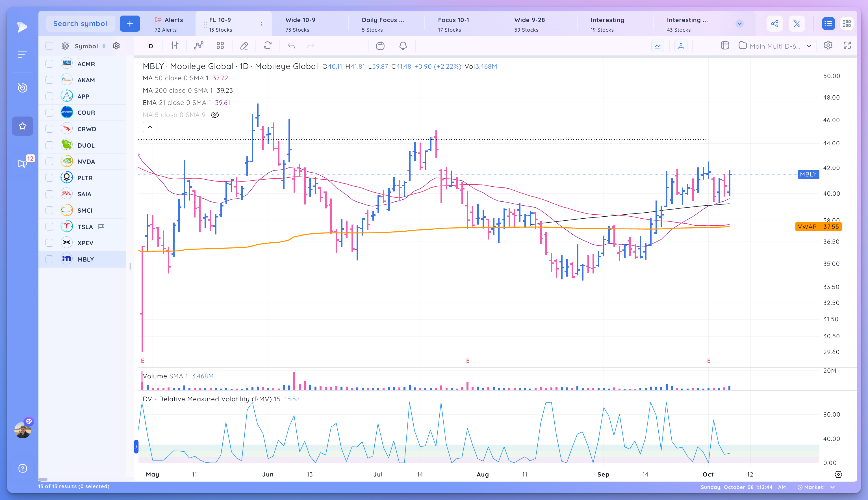
Task: Click the share icon button
Action: pyautogui.click(x=775, y=23)
